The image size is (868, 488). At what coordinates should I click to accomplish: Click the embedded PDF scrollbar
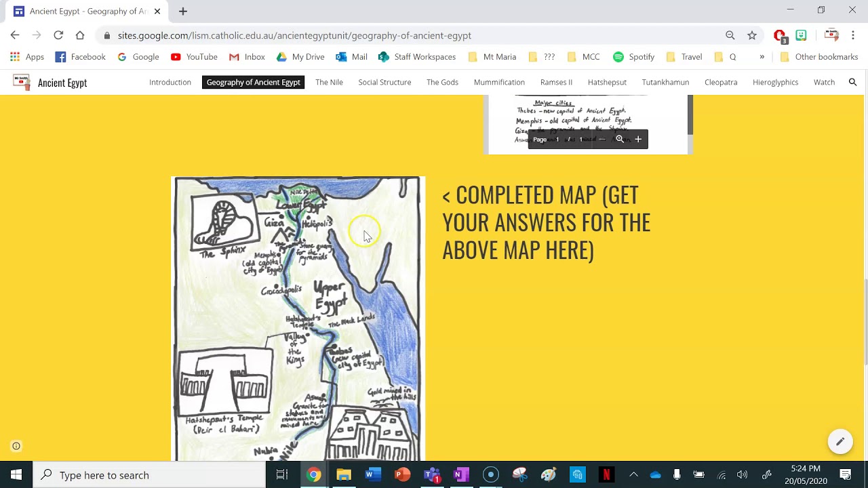tap(690, 115)
